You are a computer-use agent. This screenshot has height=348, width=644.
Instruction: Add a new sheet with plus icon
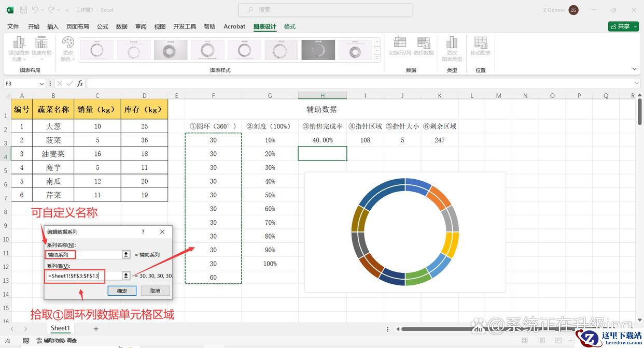click(96, 328)
